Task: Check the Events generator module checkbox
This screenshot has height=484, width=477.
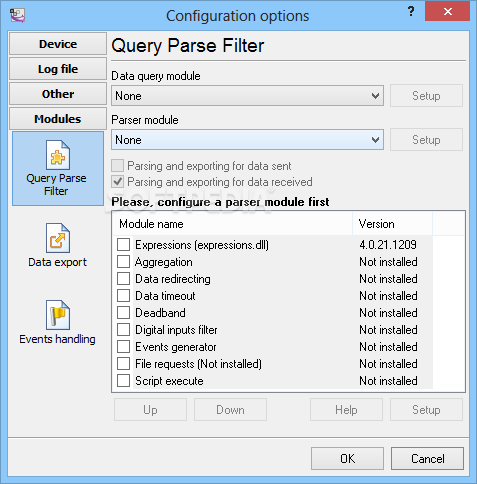Action: click(123, 347)
